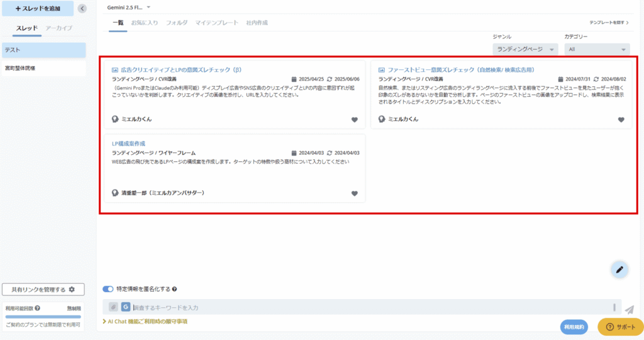Click the paper plane send icon
Image resolution: width=644 pixels, height=340 pixels.
click(630, 309)
